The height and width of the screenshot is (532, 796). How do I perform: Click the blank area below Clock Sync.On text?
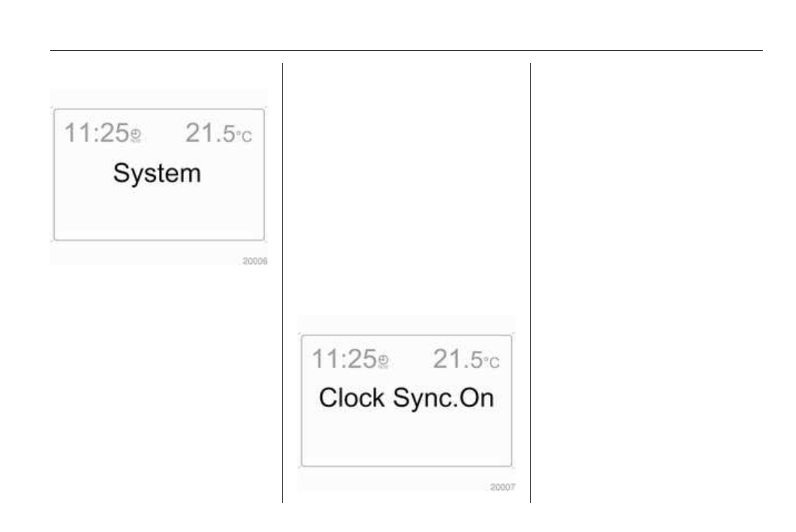coord(406,440)
